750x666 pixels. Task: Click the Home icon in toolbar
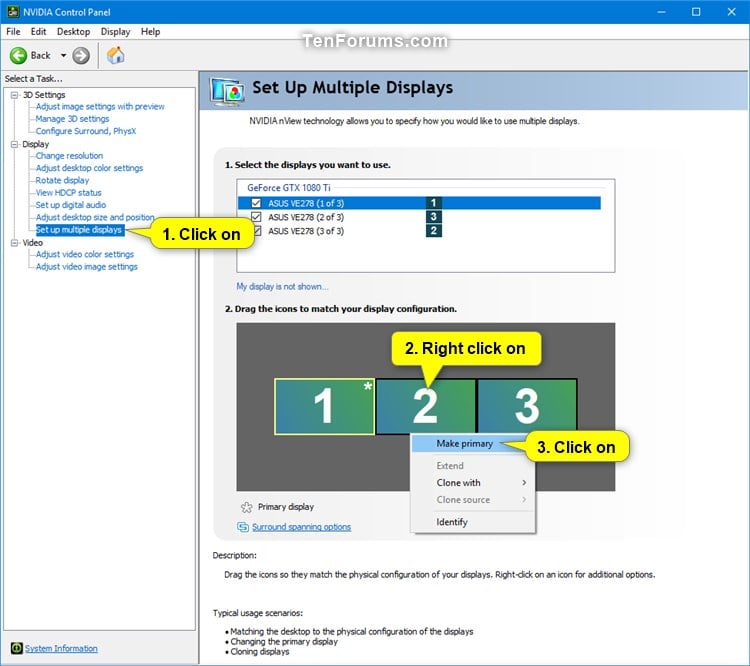pyautogui.click(x=115, y=56)
